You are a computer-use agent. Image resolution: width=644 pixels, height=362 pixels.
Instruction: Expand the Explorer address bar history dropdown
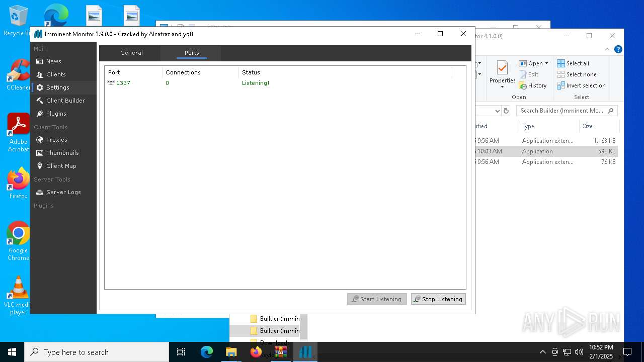[497, 111]
